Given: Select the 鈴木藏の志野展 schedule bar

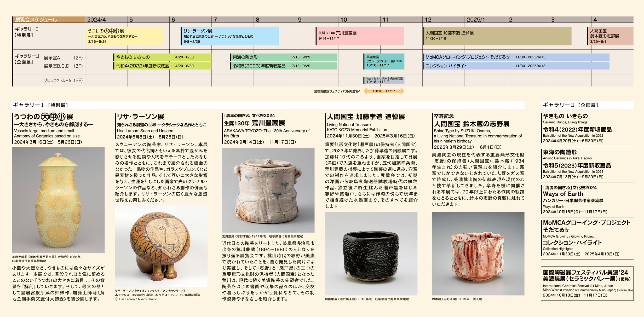Looking at the screenshot, I should (x=610, y=36).
